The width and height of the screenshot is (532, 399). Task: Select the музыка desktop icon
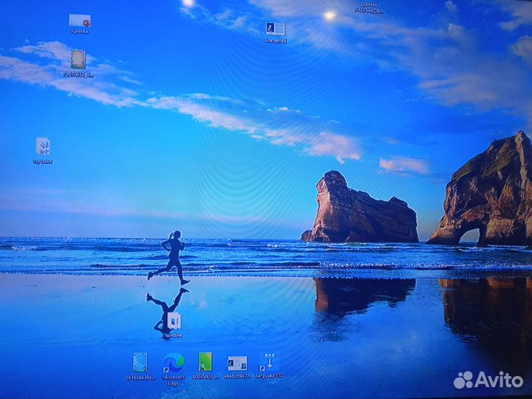click(x=43, y=146)
